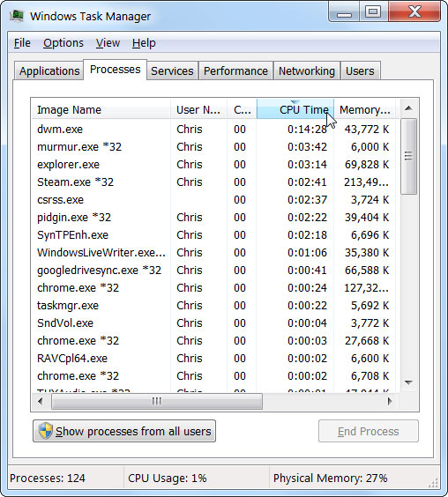The image size is (448, 497).
Task: Minimize the Task Manager window
Action: pos(344,12)
